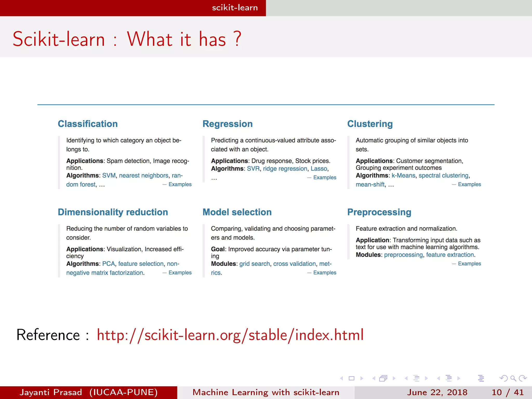Click the presentation outline icon near undo arrow
This screenshot has width=532, height=399.
pos(481,378)
